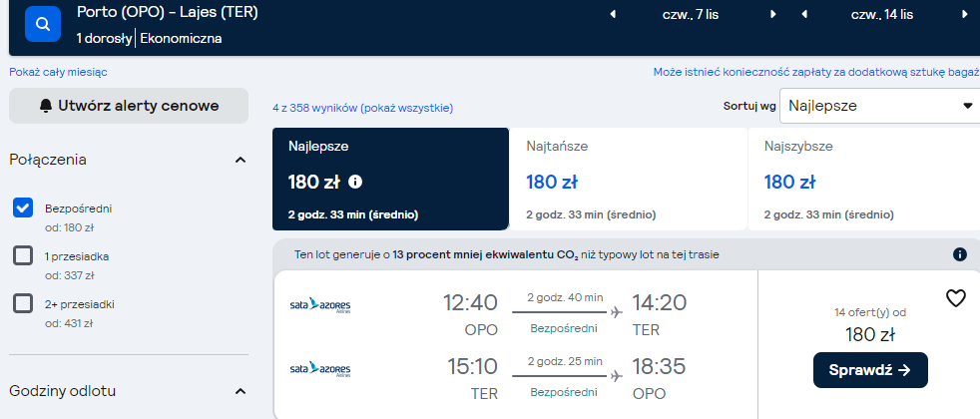Open info icon next to 180 zł Najlepsze
Screen dimensions: 980x419
[x=355, y=182]
